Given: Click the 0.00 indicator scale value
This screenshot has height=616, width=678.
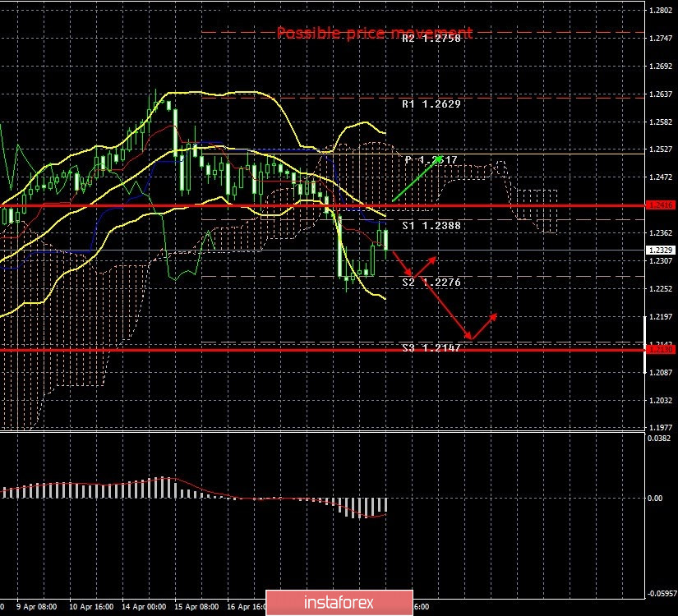Looking at the screenshot, I should 655,498.
